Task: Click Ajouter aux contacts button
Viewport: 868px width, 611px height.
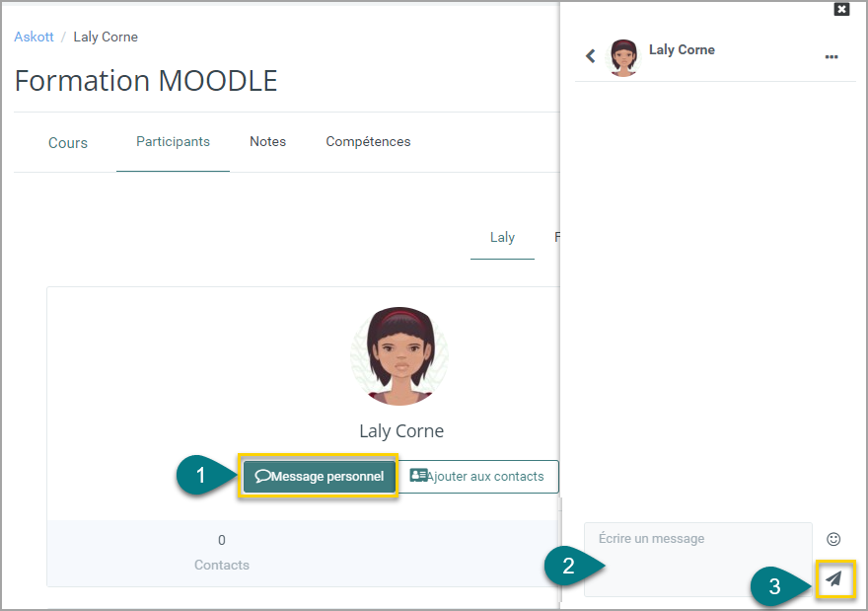Action: tap(478, 477)
